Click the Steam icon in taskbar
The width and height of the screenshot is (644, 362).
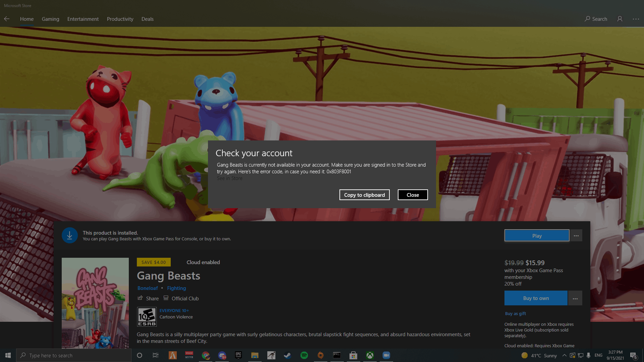pyautogui.click(x=287, y=355)
